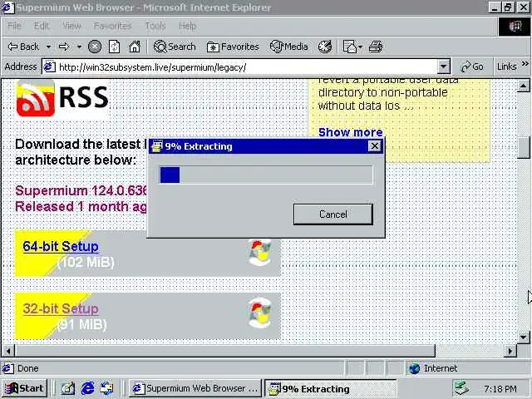The width and height of the screenshot is (532, 399).
Task: Click the Mail toolbar icon
Action: 349,47
